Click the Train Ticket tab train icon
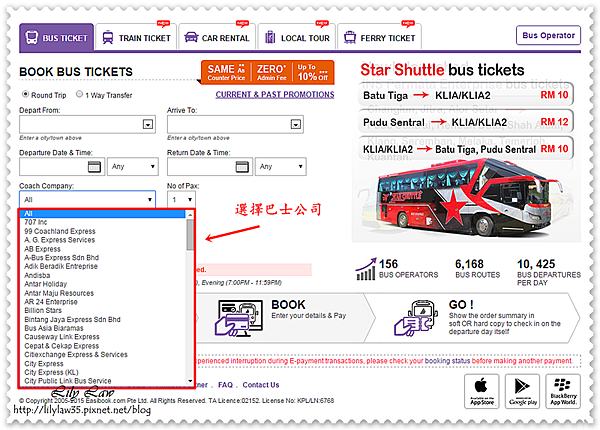This screenshot has width=600, height=430. [x=108, y=37]
